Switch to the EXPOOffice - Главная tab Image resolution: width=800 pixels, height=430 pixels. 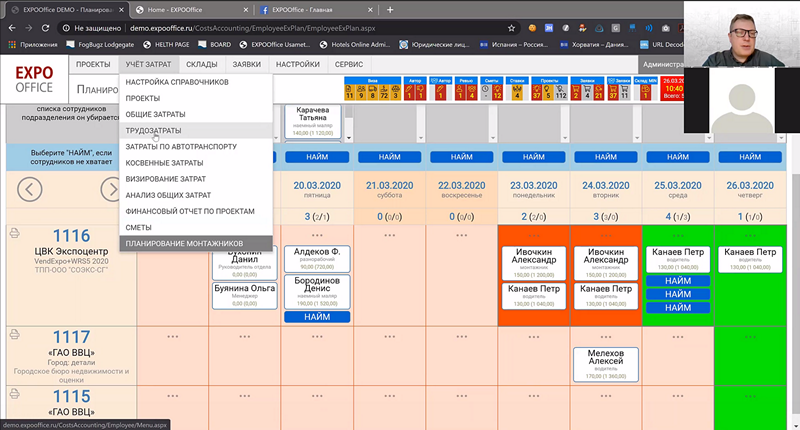[316, 10]
